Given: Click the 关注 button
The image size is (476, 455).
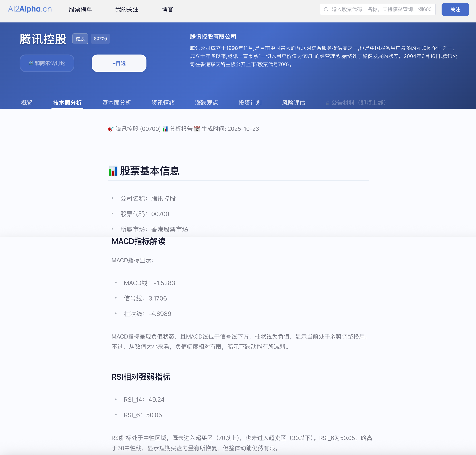Looking at the screenshot, I should [455, 9].
